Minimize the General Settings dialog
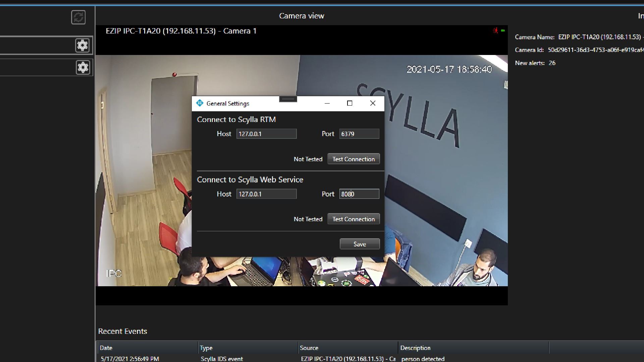 (327, 103)
